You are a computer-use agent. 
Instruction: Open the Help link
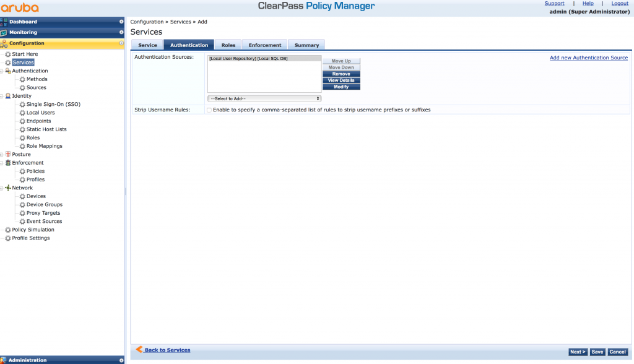(588, 3)
